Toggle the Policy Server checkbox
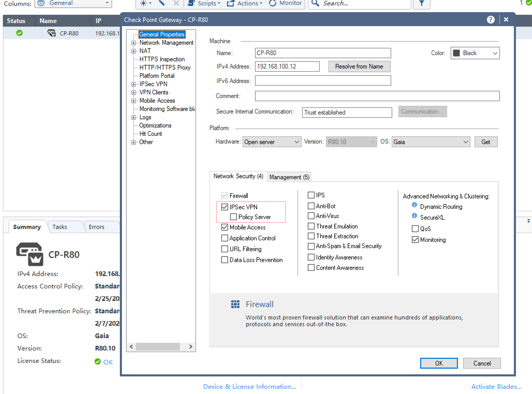This screenshot has width=532, height=394. coord(234,217)
